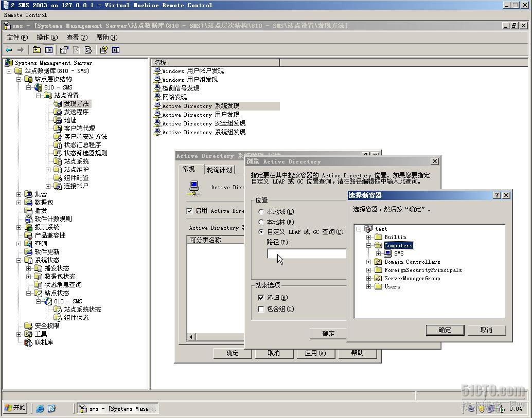Toggle the 递归(R) checkbox
Image resolution: width=532 pixels, height=418 pixels.
[261, 298]
